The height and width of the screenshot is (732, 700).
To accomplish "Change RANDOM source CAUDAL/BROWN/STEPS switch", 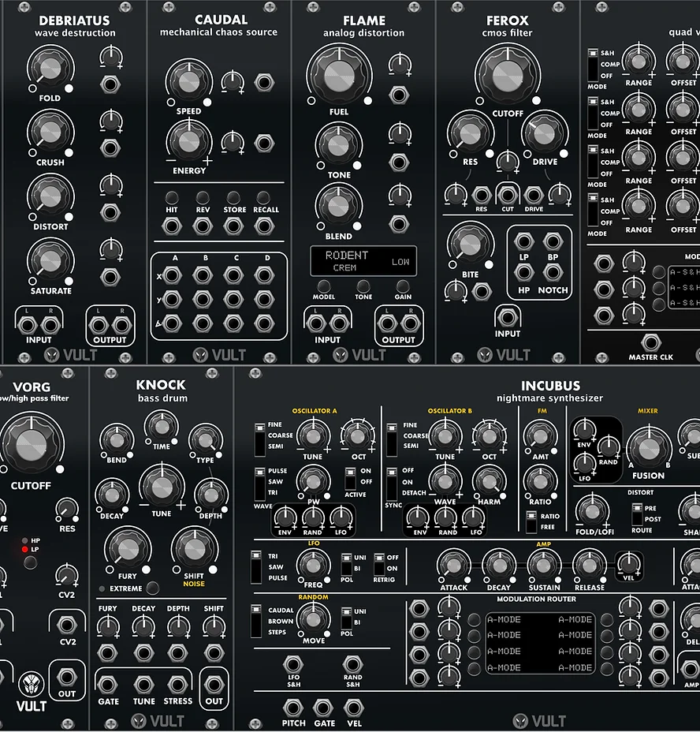I will (256, 621).
